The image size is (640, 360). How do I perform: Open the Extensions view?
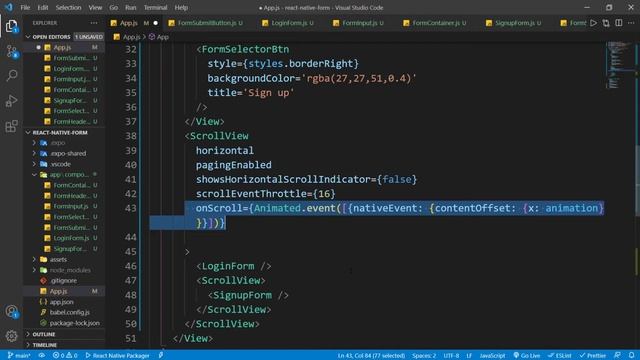11,126
